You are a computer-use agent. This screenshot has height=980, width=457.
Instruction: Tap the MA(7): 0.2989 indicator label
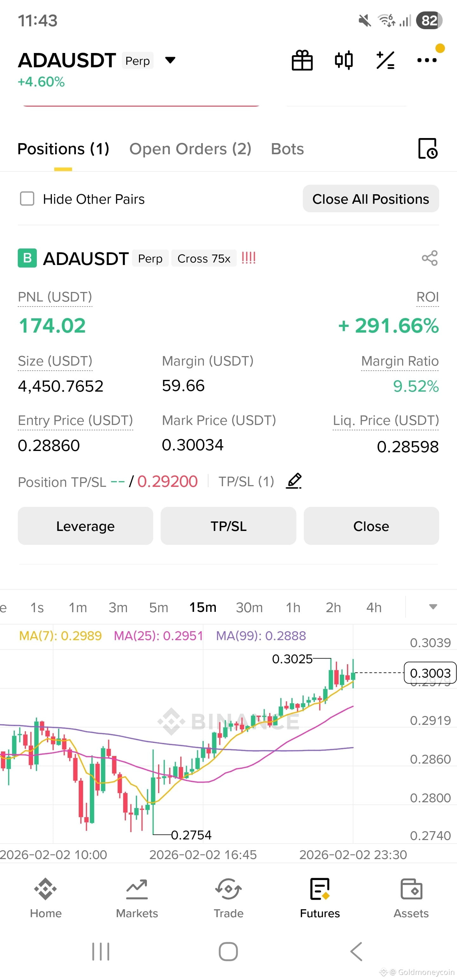pos(61,636)
